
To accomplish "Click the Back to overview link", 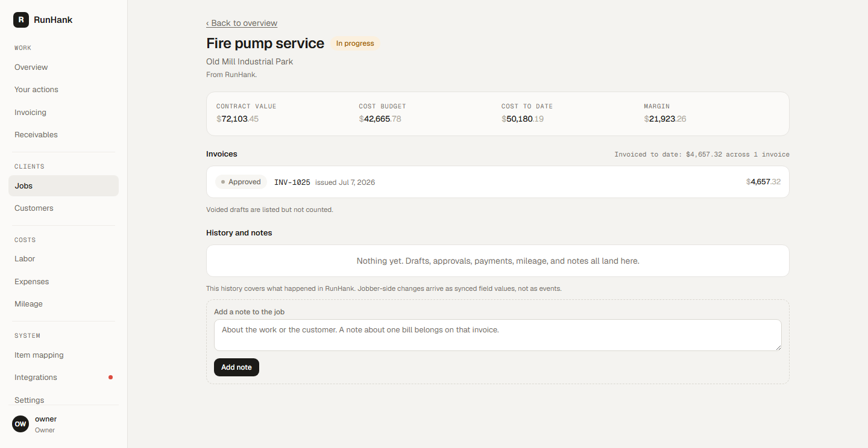I will pos(242,23).
